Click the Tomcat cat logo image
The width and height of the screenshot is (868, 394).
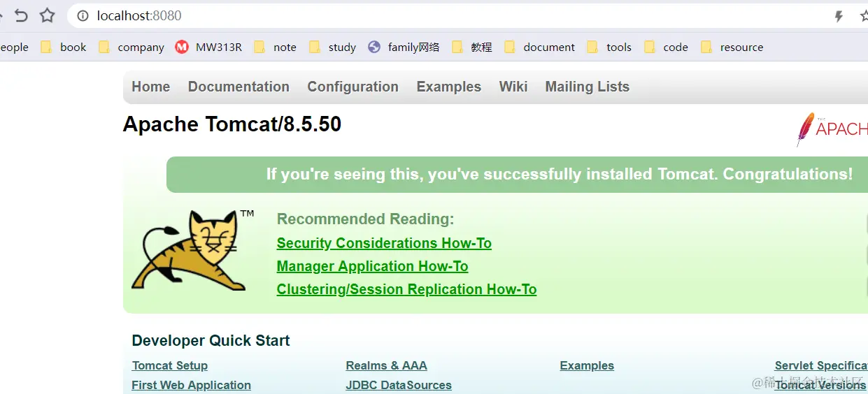[x=192, y=249]
